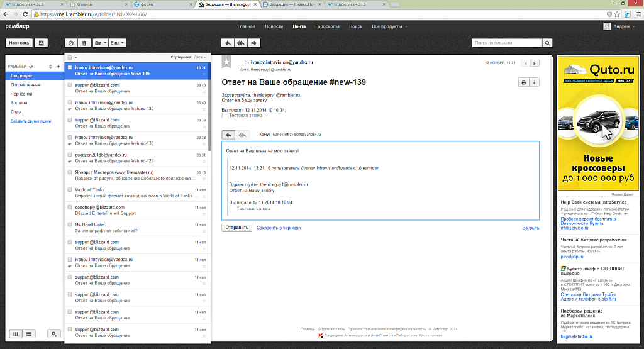Click the reply-all double arrow in top toolbar
This screenshot has width=644, height=349.
click(240, 43)
